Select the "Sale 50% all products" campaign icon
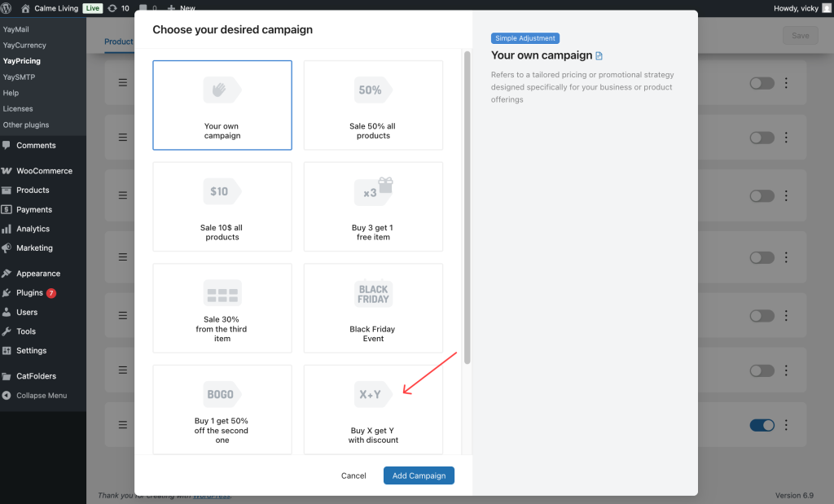The width and height of the screenshot is (834, 504). 373,90
